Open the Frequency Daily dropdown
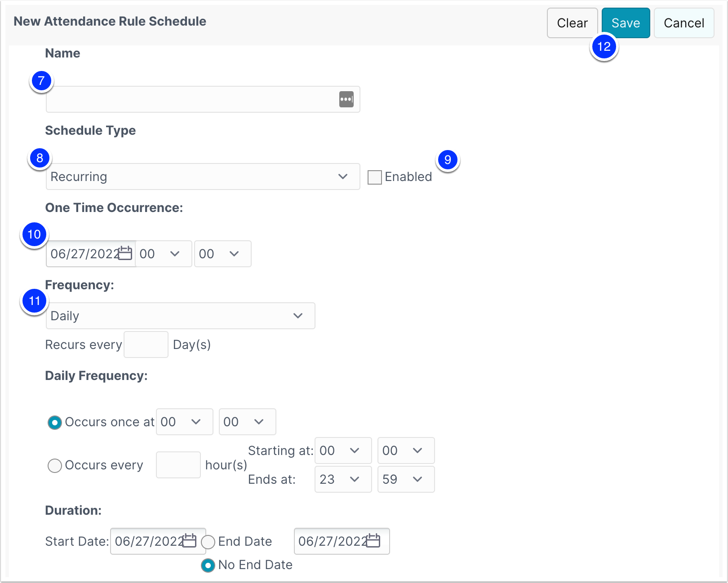The width and height of the screenshot is (728, 583). coord(180,316)
